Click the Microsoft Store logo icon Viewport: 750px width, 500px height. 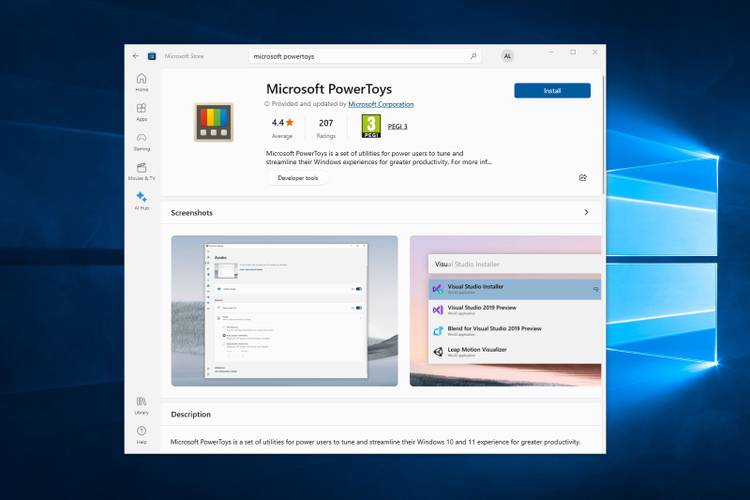[152, 56]
